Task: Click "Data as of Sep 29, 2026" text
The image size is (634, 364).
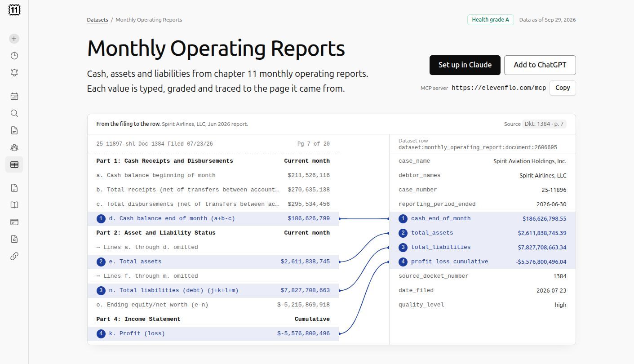Action: (x=547, y=20)
